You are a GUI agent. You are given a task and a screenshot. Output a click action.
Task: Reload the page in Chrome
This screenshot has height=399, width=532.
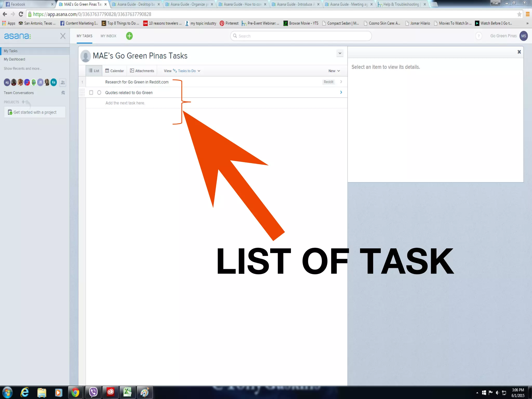coord(21,14)
